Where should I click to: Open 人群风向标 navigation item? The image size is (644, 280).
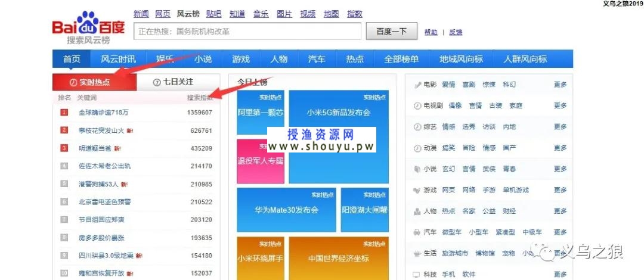[x=525, y=59]
